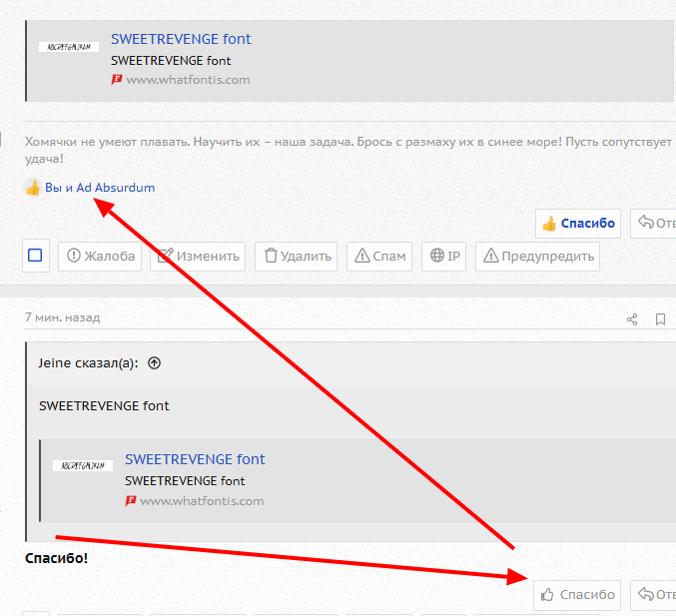View who liked: Вы и Ad Absurdum
The width and height of the screenshot is (676, 616).
[x=100, y=188]
